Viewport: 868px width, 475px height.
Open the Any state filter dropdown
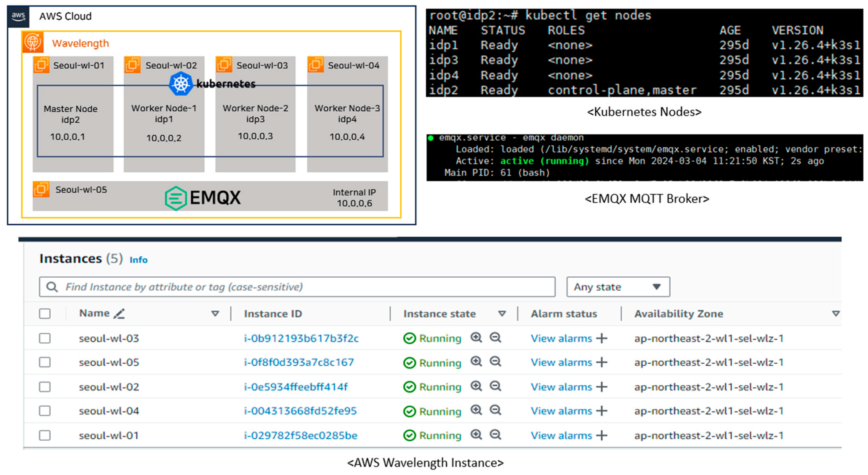(618, 287)
